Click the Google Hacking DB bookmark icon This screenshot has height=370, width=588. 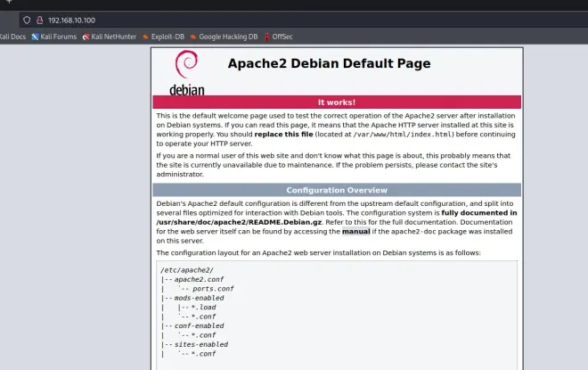point(193,37)
